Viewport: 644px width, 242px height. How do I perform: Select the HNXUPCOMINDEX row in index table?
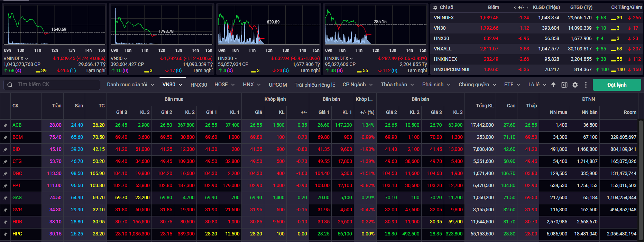pyautogui.click(x=537, y=70)
